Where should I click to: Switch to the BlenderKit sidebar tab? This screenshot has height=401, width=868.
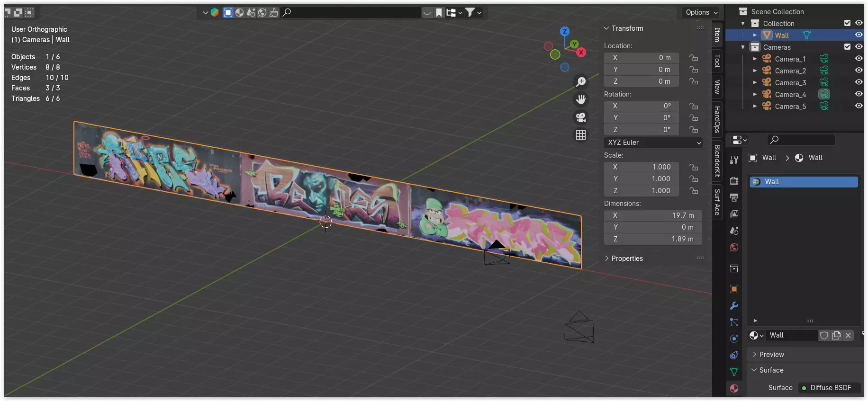717,161
